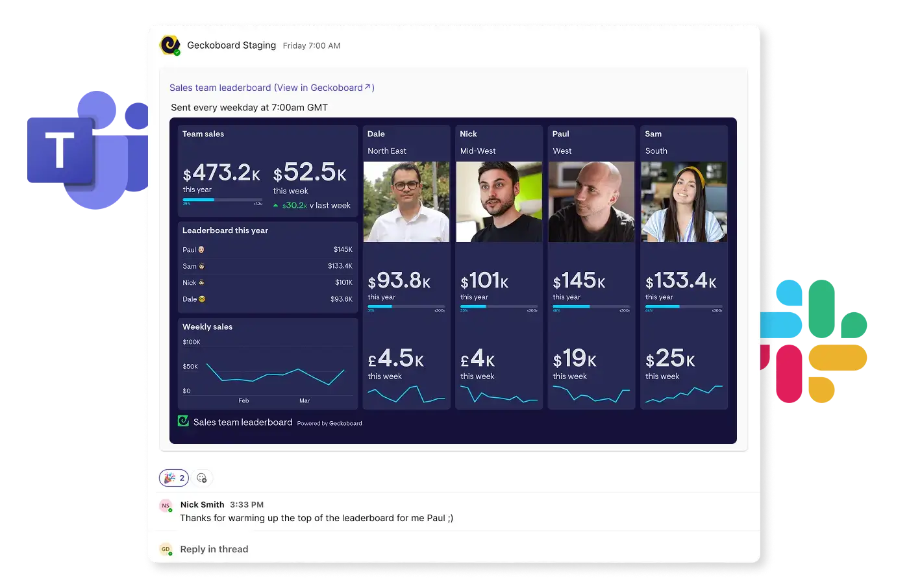Click Paul's $145K yearly value
Screen dimensions: 909x588
click(579, 280)
